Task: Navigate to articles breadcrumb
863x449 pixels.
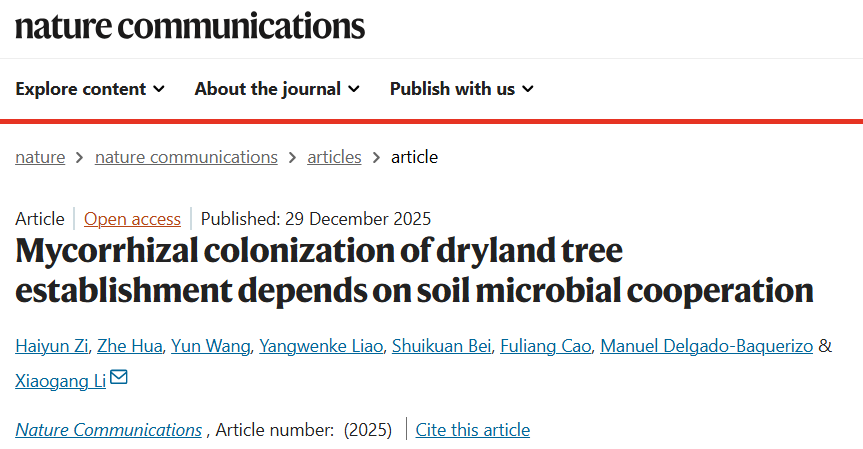Action: [x=334, y=157]
